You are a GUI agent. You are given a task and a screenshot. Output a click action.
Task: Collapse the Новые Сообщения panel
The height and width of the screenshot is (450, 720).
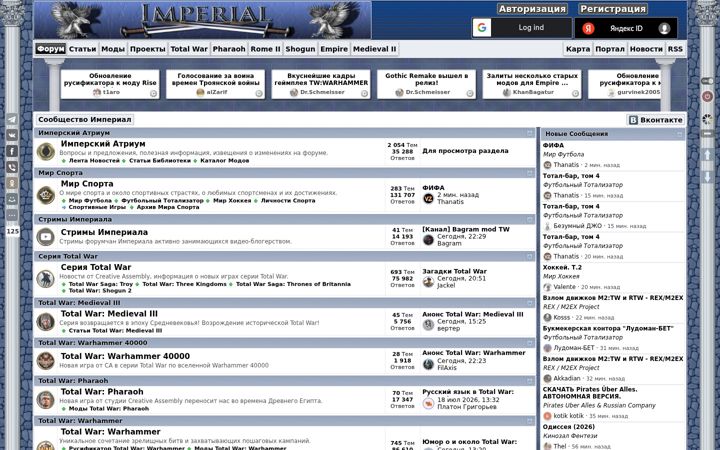click(680, 134)
